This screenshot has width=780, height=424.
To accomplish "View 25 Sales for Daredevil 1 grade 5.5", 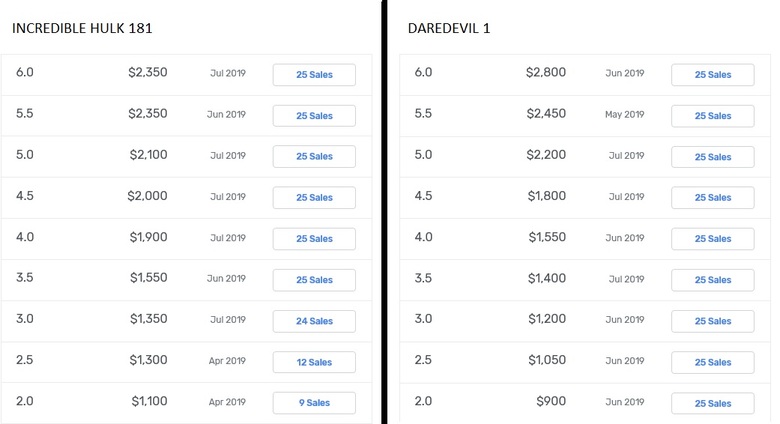I will click(x=712, y=116).
